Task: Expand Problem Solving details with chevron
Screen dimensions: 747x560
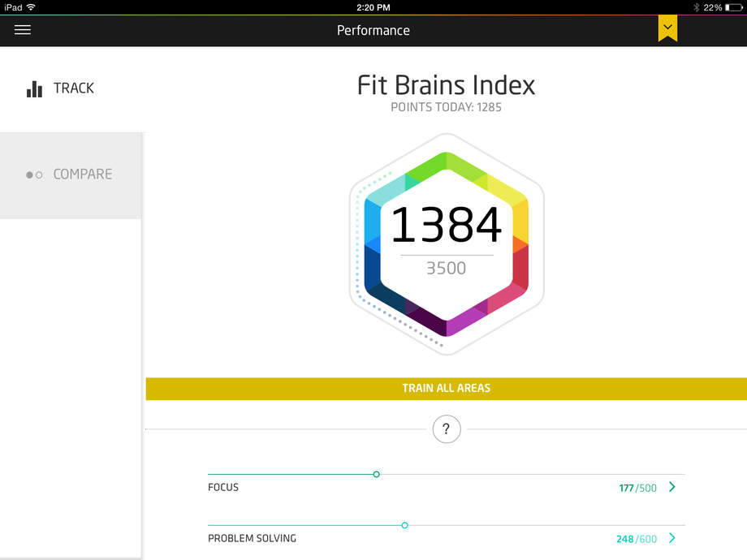Action: coord(671,538)
